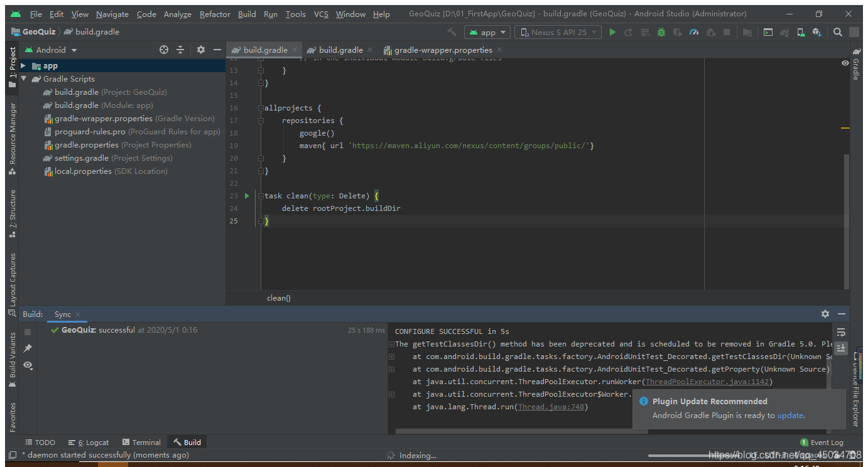Toggle soft-wrap in the build output
This screenshot has height=467, width=868.
(x=840, y=331)
